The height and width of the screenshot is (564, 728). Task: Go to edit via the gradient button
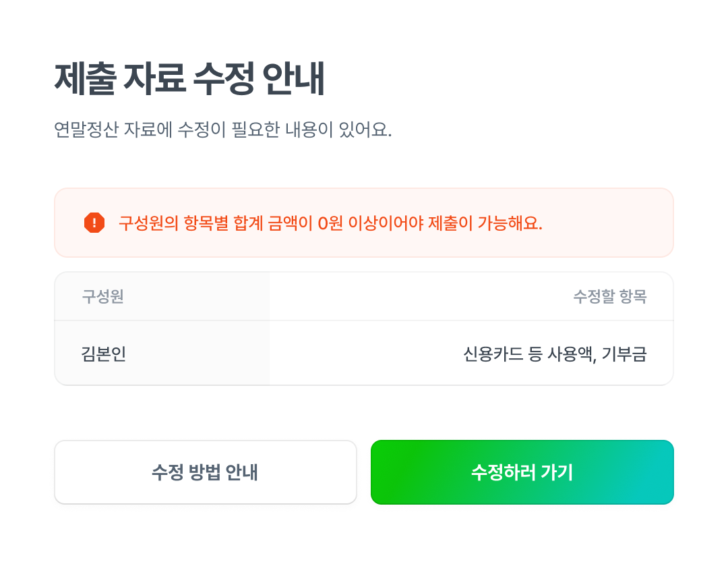click(x=522, y=472)
